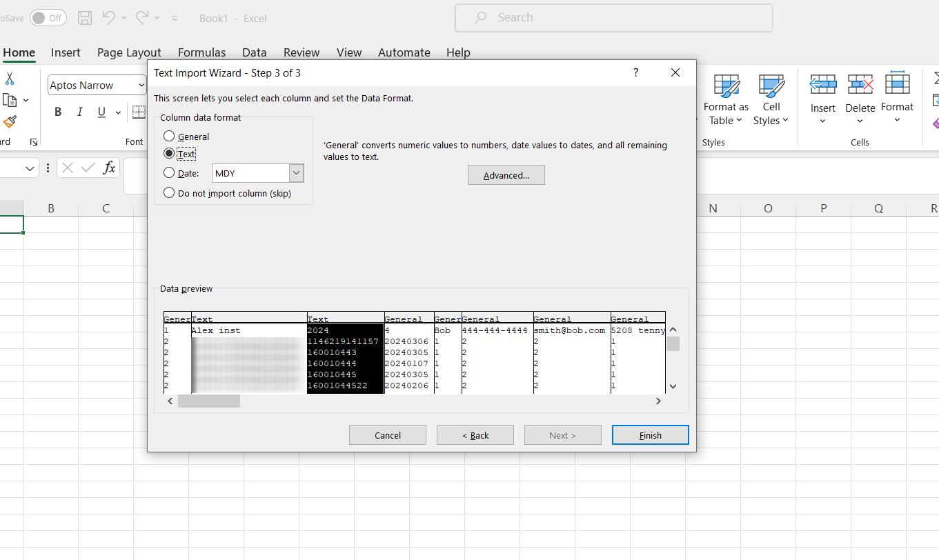Click the Save icon in title bar
The width and height of the screenshot is (939, 560).
click(x=85, y=18)
